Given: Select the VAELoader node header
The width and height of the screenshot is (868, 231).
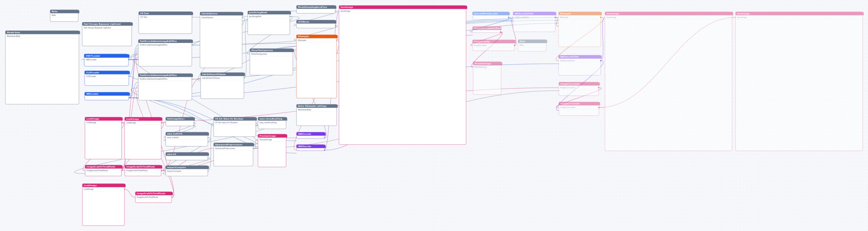Looking at the screenshot, I should tap(107, 94).
